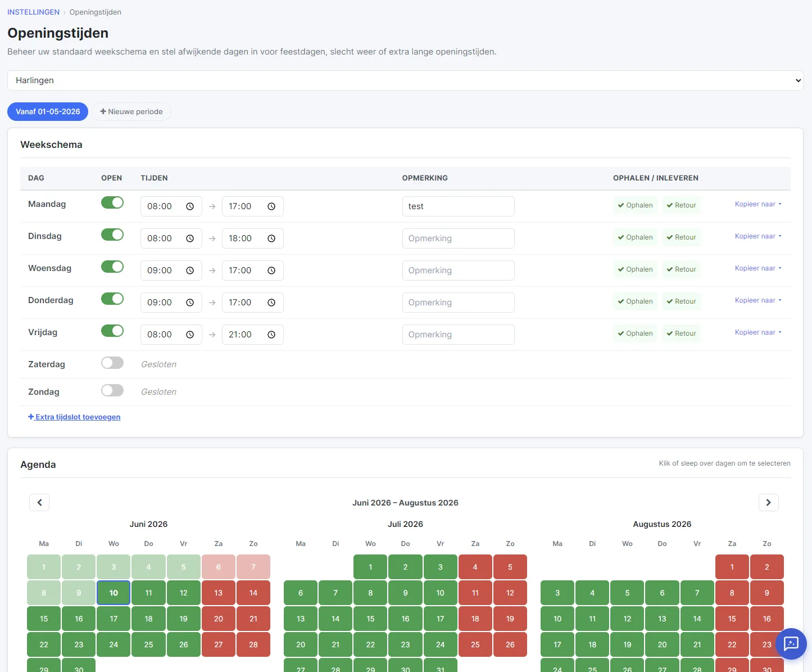Screen dimensions: 812x672
Task: Click clock icon on Vrijdag 21:00 field
Action: coord(271,335)
